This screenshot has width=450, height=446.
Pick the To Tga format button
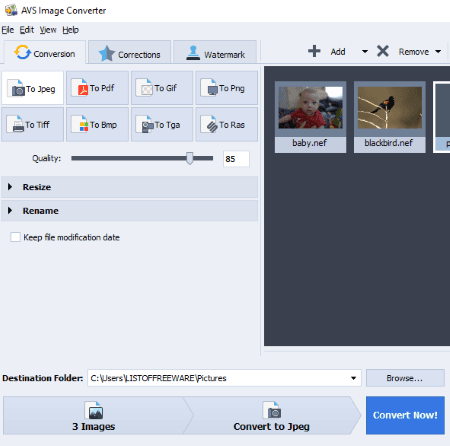click(x=162, y=125)
